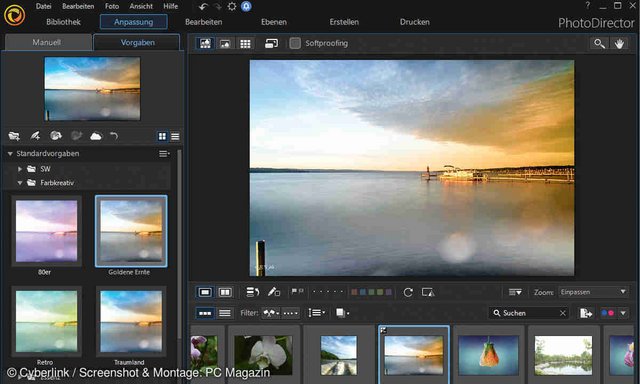The width and height of the screenshot is (640, 384).
Task: Click the CyberLink PhotoDirector logo
Action: [15, 16]
